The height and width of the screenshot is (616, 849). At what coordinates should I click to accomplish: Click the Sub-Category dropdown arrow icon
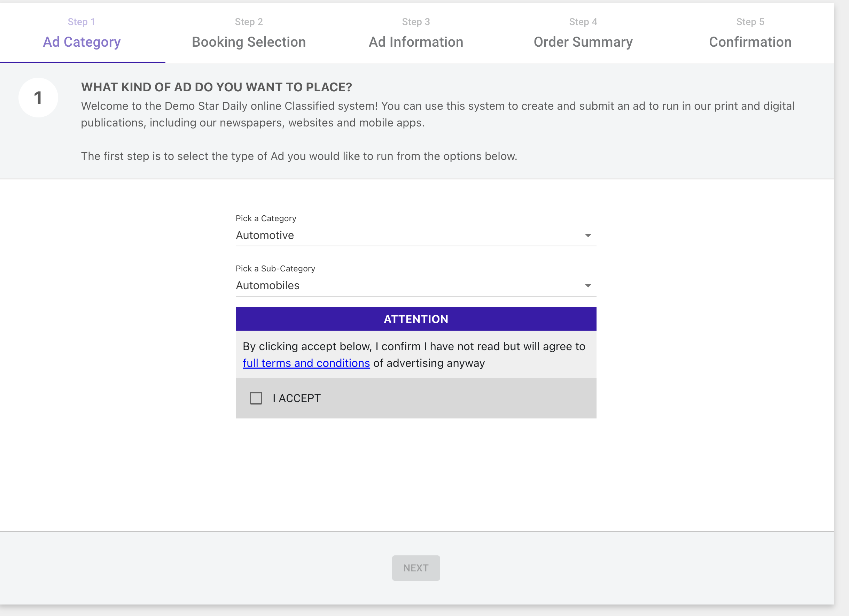click(588, 286)
